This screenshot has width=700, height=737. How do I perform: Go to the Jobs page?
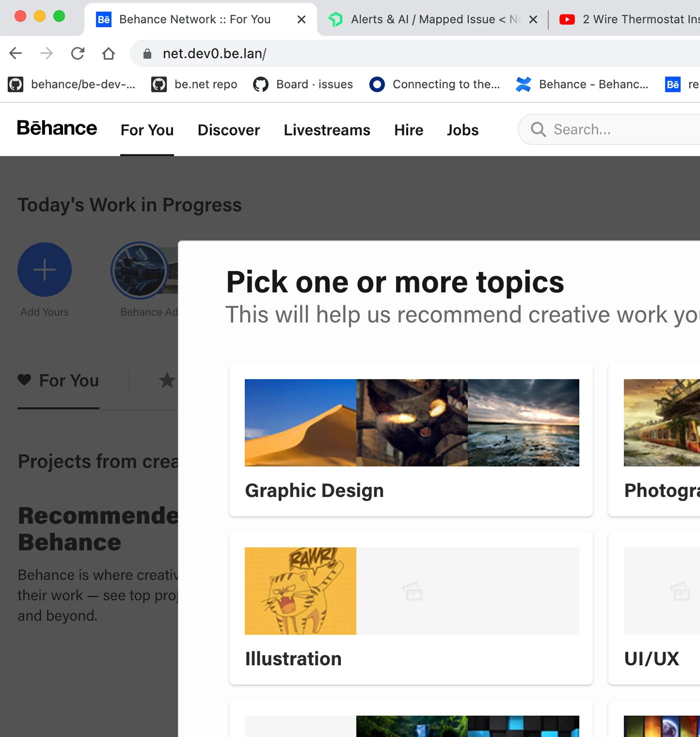click(x=462, y=130)
